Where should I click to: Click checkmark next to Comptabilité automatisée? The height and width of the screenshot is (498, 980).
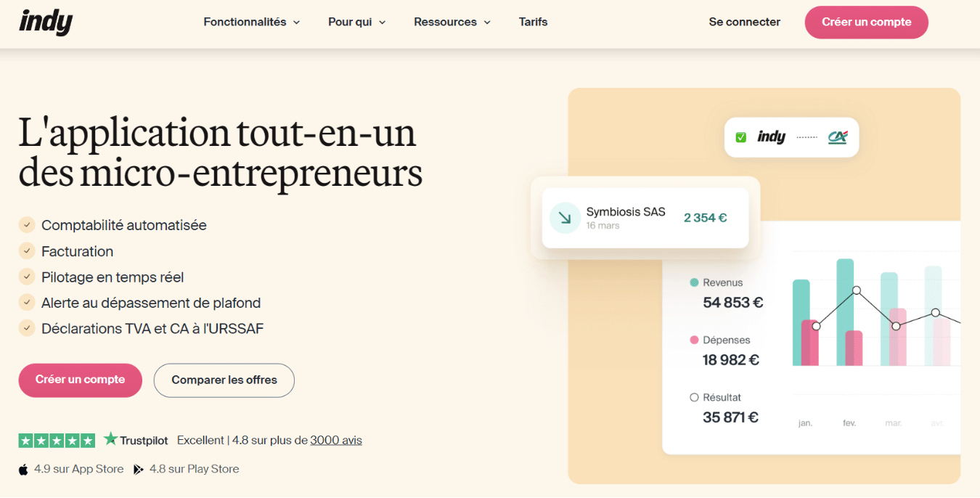(x=27, y=225)
